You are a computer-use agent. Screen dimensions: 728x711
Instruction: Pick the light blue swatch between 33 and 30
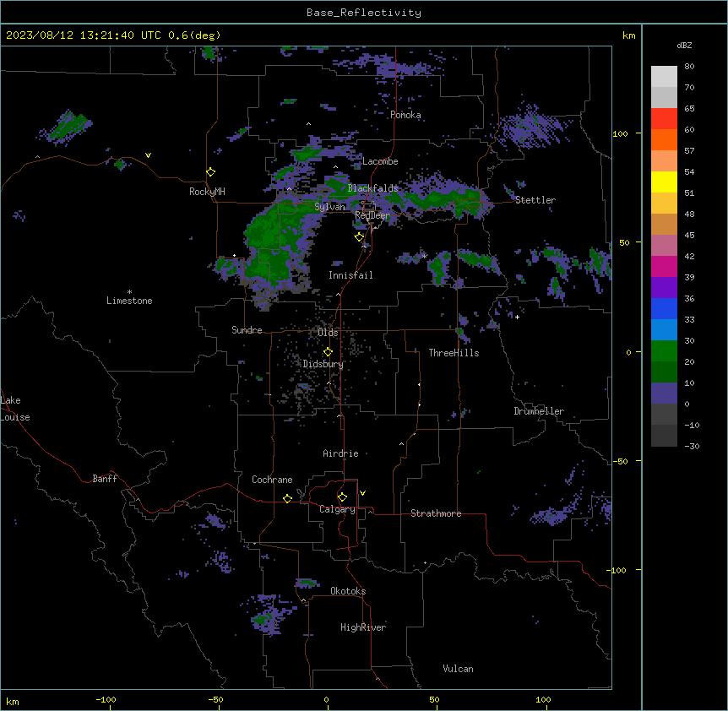(664, 330)
